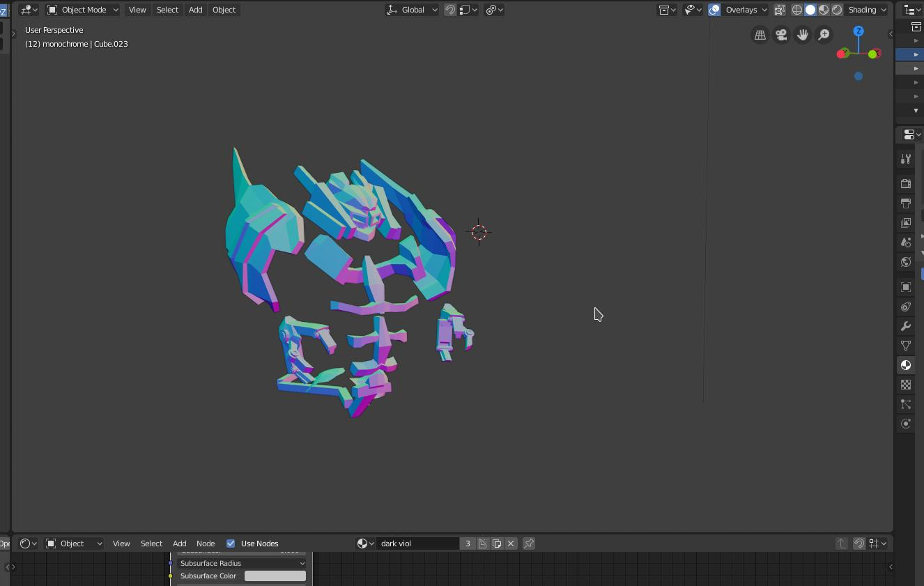Open the Physics properties tab icon
The height and width of the screenshot is (586, 924).
[906, 424]
